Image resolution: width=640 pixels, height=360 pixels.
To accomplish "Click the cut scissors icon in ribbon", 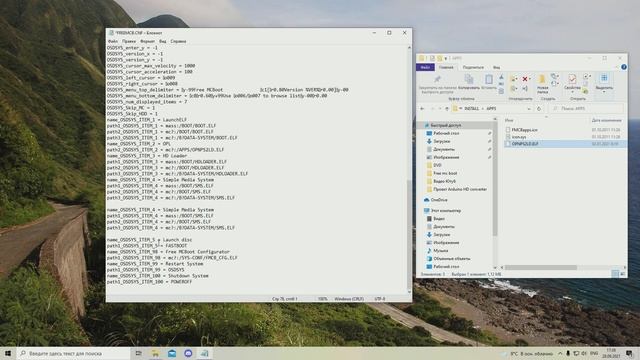I will pyautogui.click(x=502, y=77).
